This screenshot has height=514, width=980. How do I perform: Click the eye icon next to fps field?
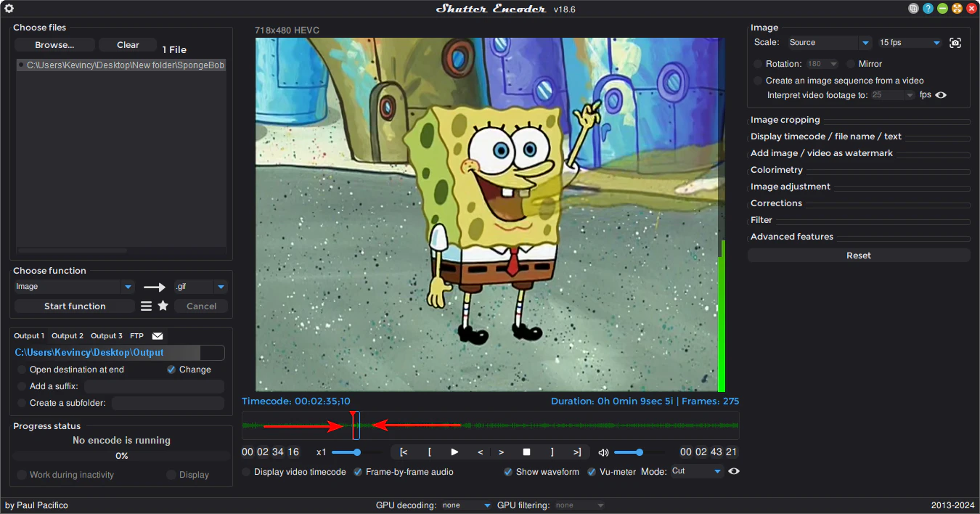coord(941,95)
